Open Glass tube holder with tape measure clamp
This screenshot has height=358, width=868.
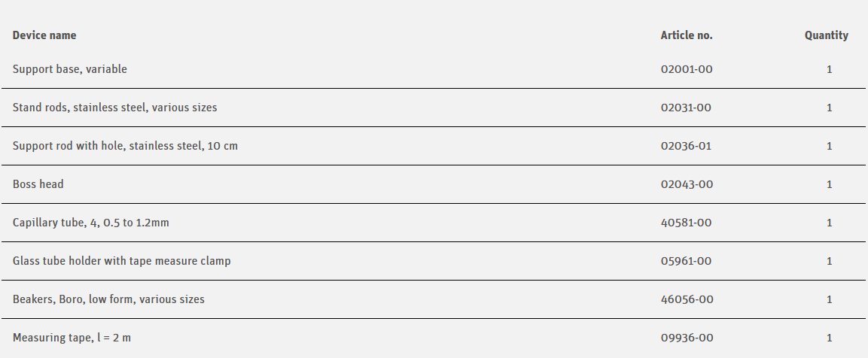[122, 261]
